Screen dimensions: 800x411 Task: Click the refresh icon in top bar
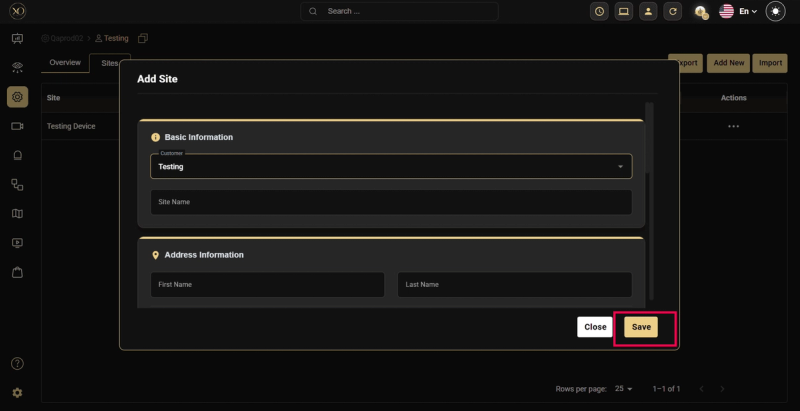[x=672, y=11]
